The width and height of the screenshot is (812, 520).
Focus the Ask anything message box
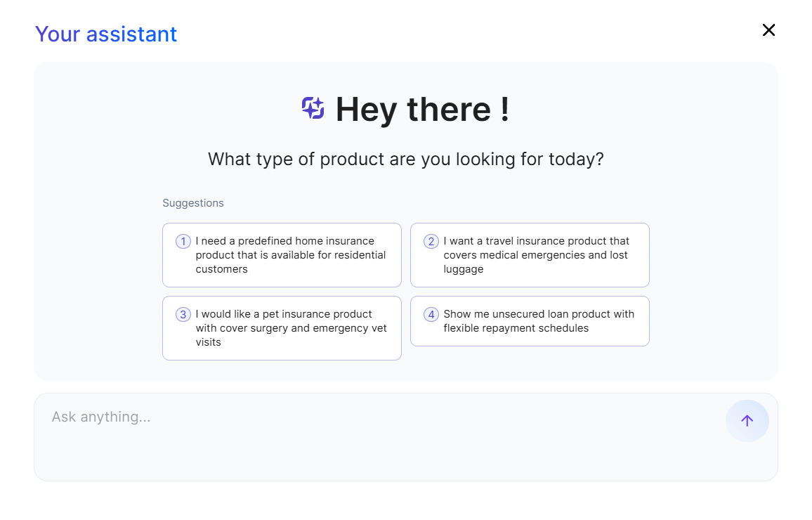click(379, 436)
